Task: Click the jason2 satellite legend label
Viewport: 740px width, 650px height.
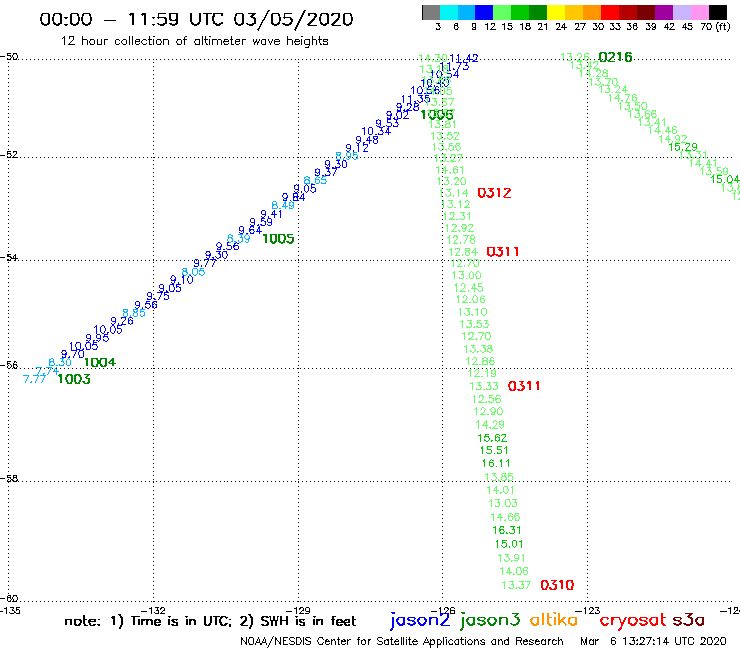Action: click(x=420, y=620)
